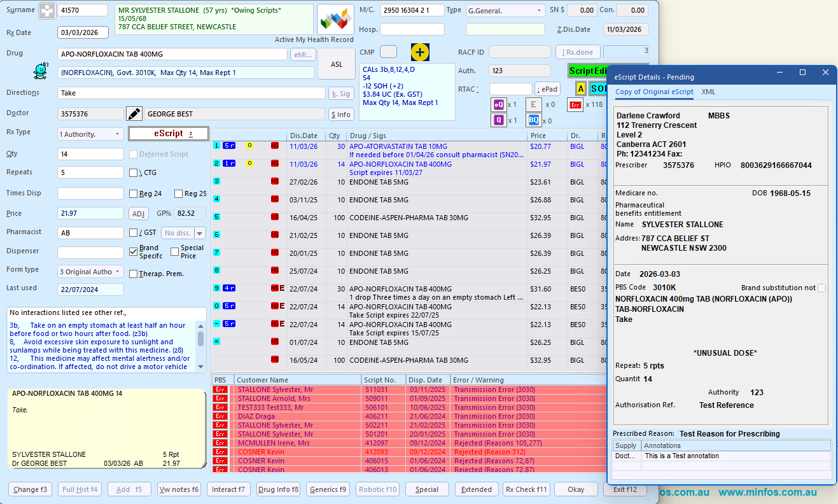838x504 pixels.
Task: Uncheck the Brand Specific checkbox
Action: pos(133,252)
